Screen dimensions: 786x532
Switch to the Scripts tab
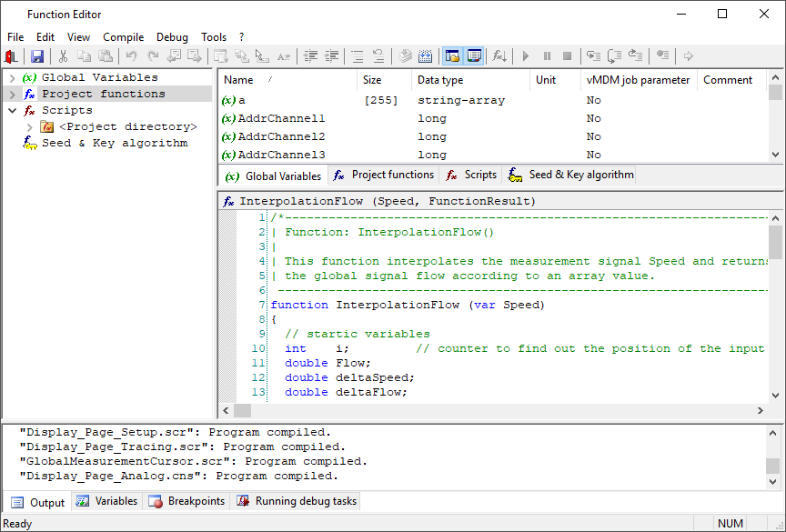tap(471, 175)
